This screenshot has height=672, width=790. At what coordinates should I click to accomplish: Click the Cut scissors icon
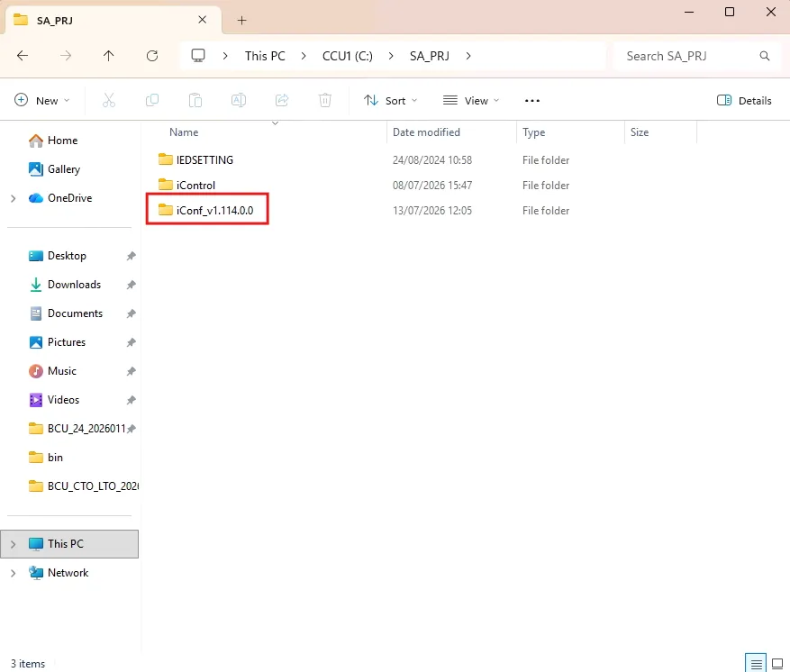[109, 101]
